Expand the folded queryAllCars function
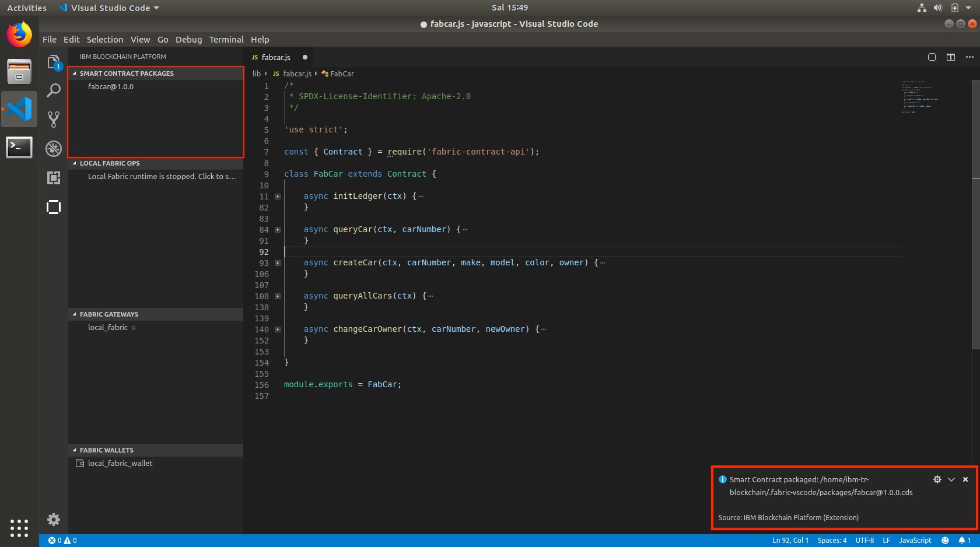This screenshot has width=980, height=547. click(x=278, y=296)
